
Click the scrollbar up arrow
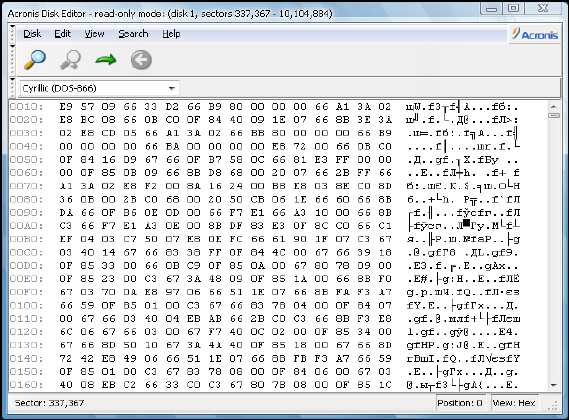[554, 106]
